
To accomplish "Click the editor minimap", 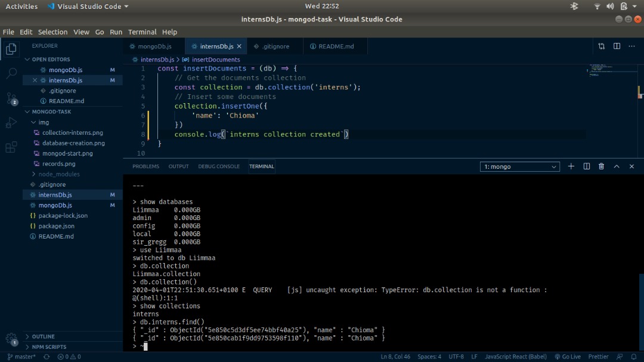I will [612, 70].
